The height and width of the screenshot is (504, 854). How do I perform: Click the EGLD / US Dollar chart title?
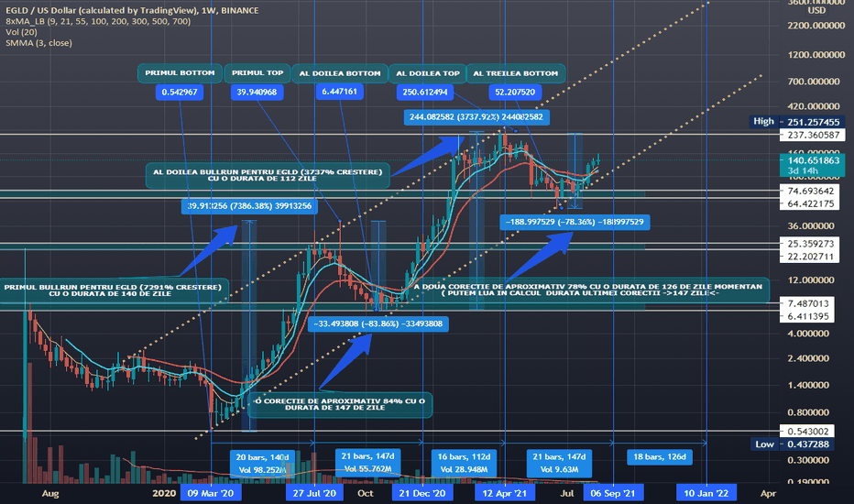pos(132,10)
